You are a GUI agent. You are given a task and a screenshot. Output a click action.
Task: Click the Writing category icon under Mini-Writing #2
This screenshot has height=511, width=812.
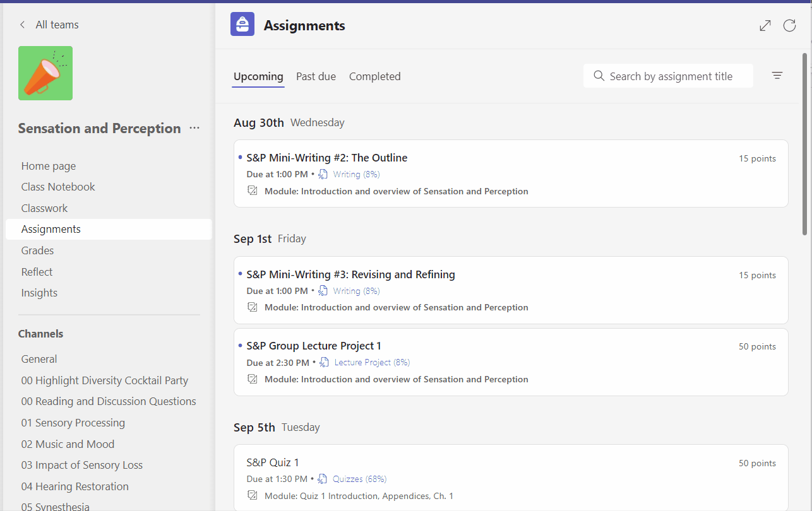(323, 174)
